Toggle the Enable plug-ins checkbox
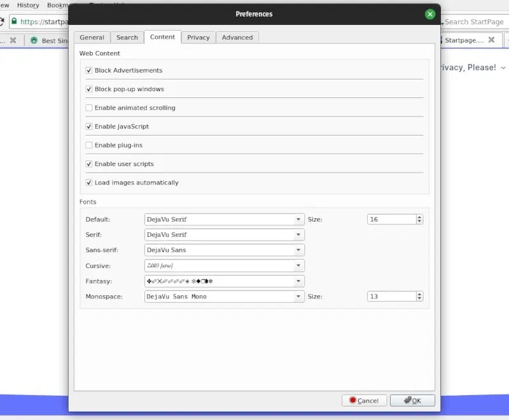This screenshot has width=509, height=420. coord(89,146)
